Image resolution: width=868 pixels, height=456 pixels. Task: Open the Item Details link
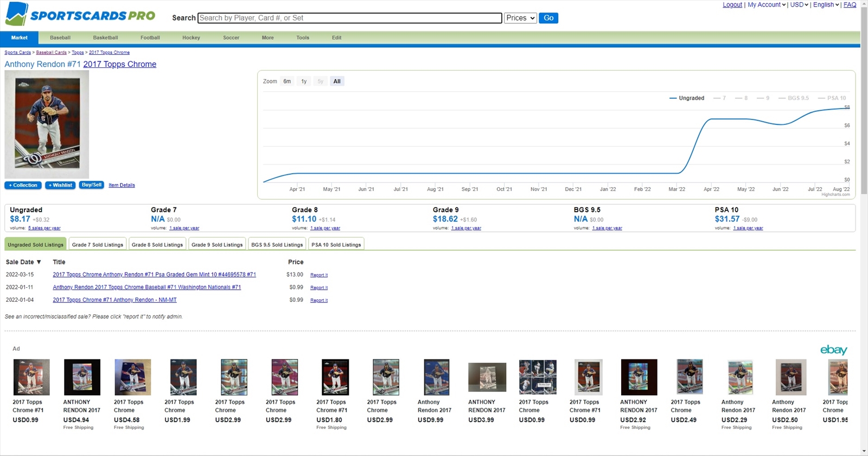coord(122,185)
